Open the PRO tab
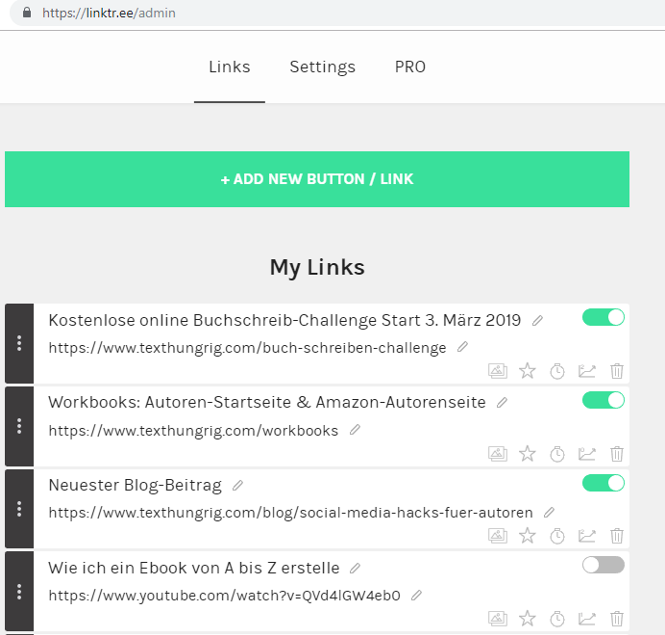 coord(410,67)
